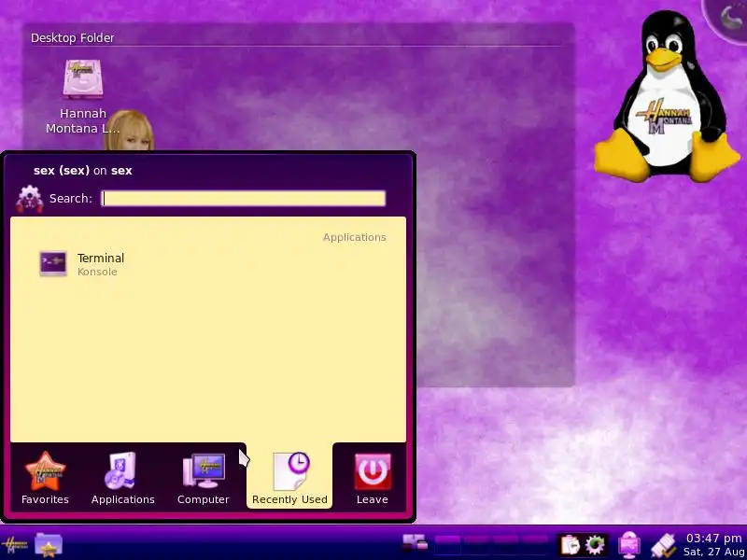The image size is (747, 560).
Task: Open the Favorites tab in launcher
Action: point(45,478)
